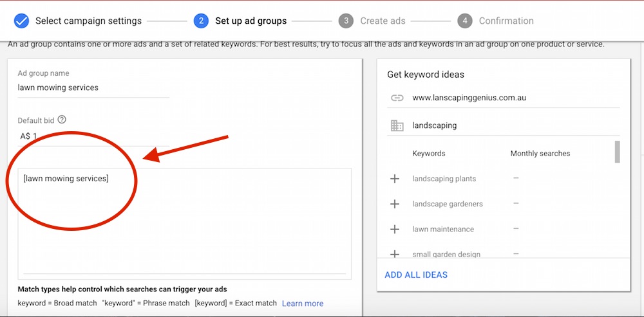
Task: Click the Ad group name field
Action: (93, 87)
